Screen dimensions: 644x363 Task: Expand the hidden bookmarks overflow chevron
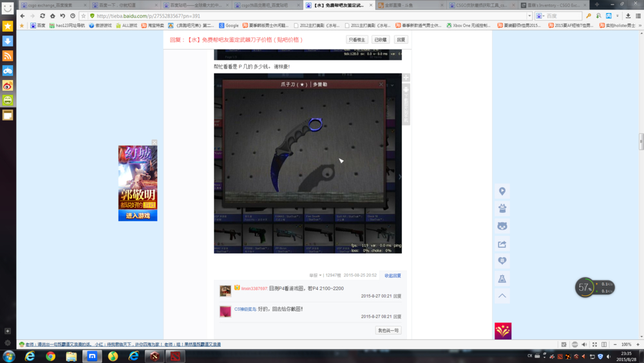click(x=640, y=26)
